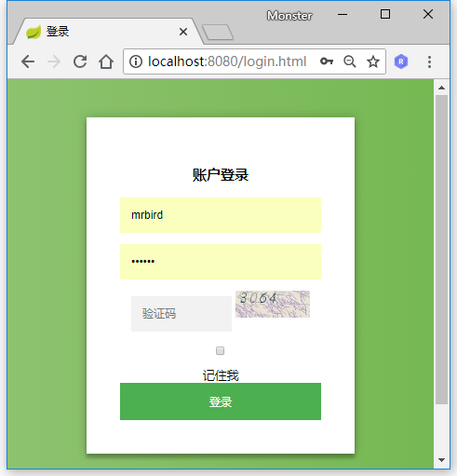View site information icon in address bar
This screenshot has width=457, height=476.
tap(136, 61)
